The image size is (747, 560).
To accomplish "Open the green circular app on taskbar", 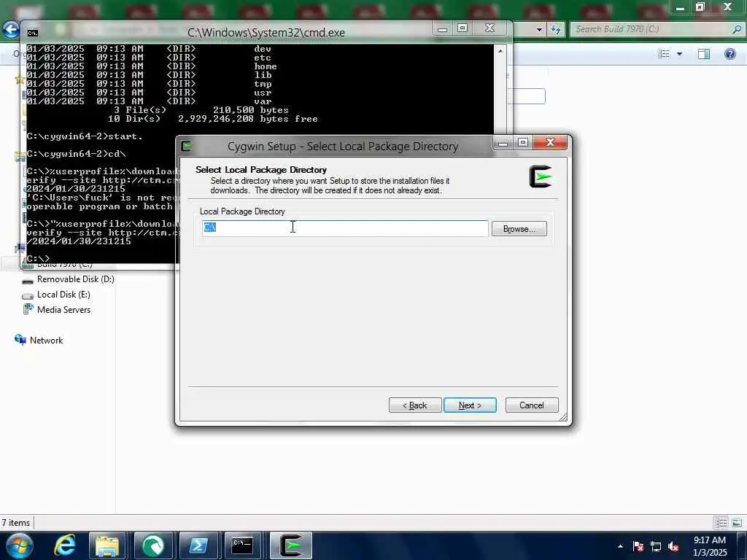I will [152, 545].
